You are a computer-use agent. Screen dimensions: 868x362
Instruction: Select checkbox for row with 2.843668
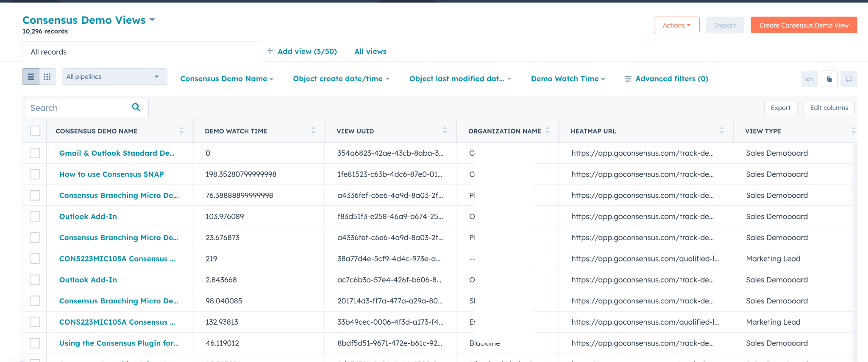pyautogui.click(x=35, y=280)
